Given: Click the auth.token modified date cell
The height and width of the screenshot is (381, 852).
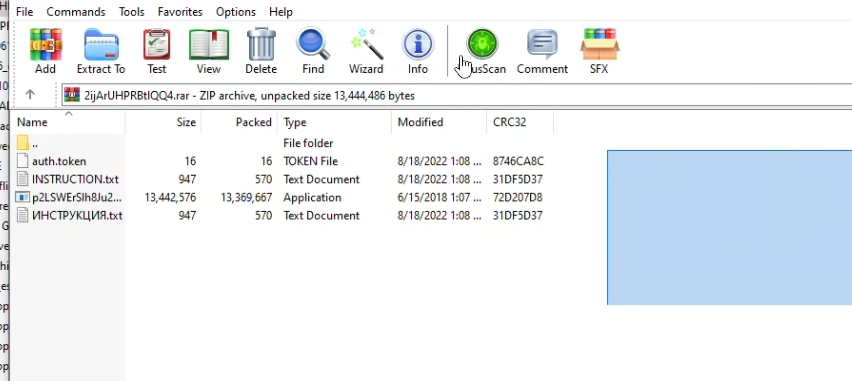Looking at the screenshot, I should pos(440,161).
